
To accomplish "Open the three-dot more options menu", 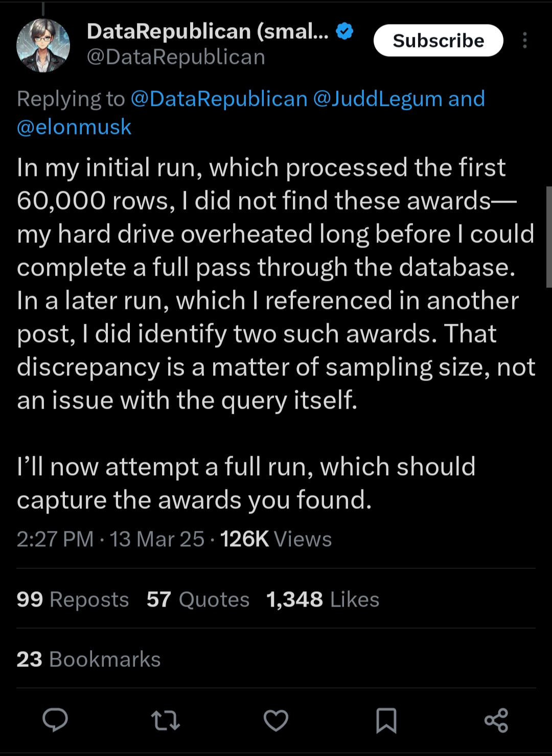I will [x=525, y=40].
